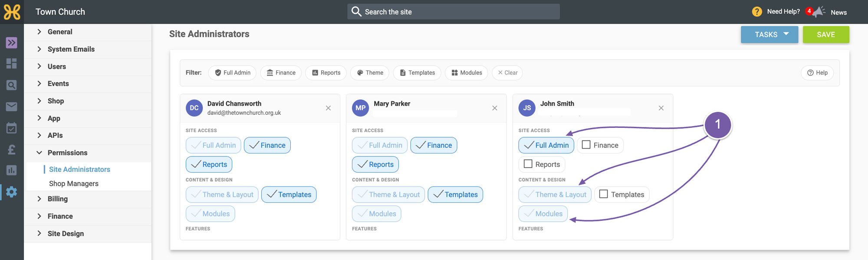
Task: Expand the App settings section
Action: click(x=88, y=118)
